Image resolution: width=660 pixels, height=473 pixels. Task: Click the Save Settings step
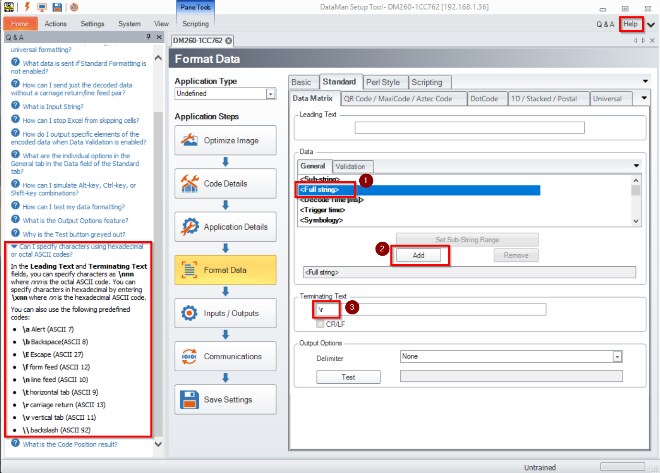point(222,400)
